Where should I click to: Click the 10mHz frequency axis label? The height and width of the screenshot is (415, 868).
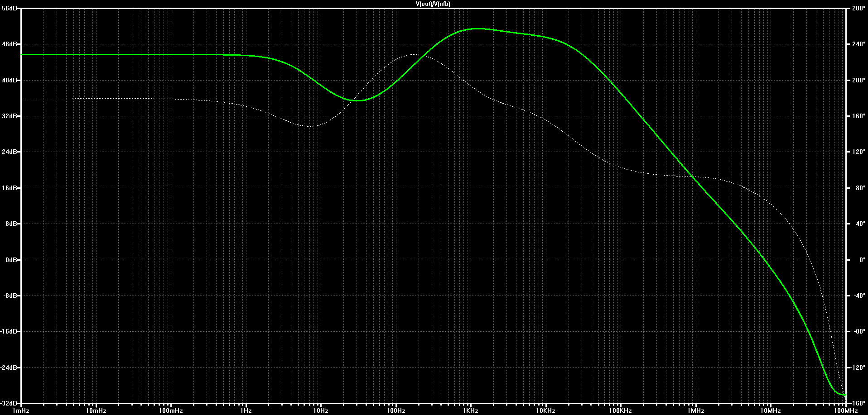(x=96, y=411)
